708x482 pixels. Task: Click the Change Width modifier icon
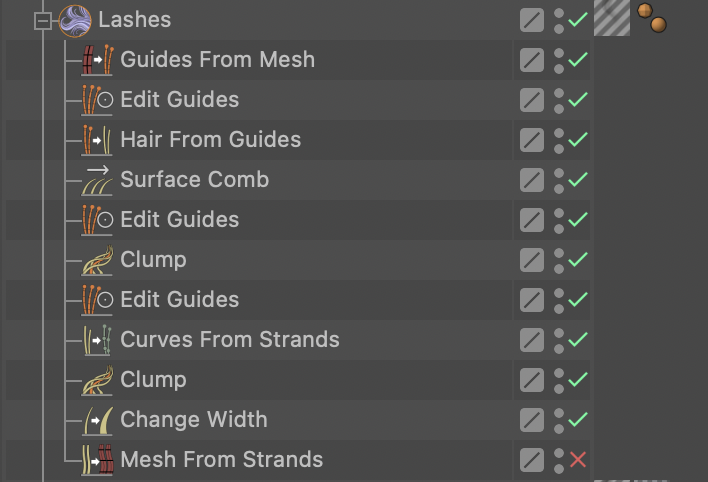coord(97,420)
